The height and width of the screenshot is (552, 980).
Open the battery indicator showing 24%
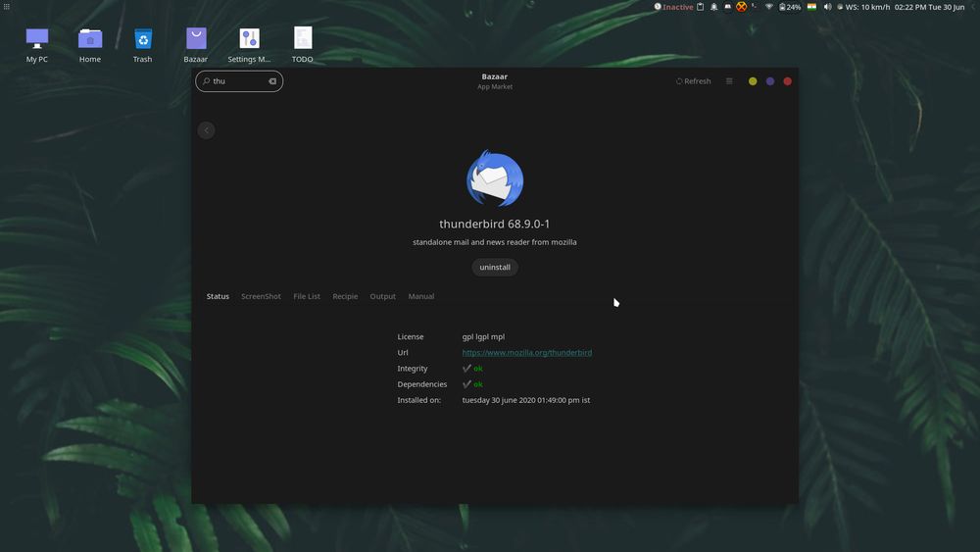pos(789,7)
